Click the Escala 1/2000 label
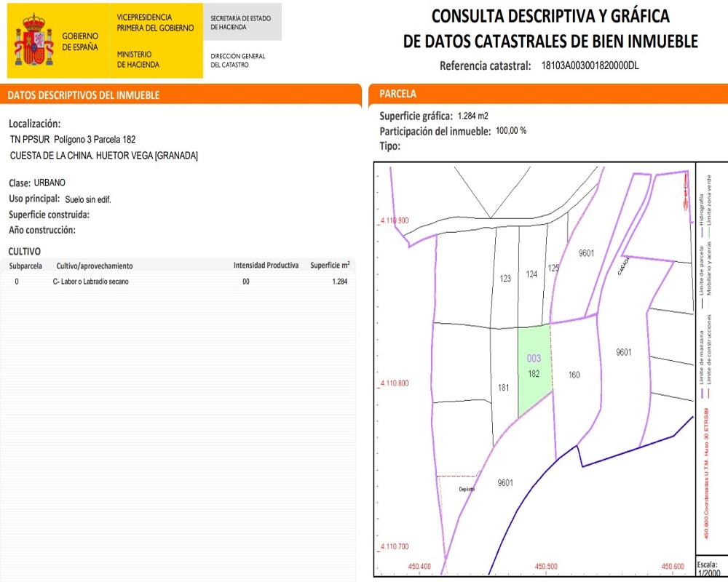 point(707,569)
